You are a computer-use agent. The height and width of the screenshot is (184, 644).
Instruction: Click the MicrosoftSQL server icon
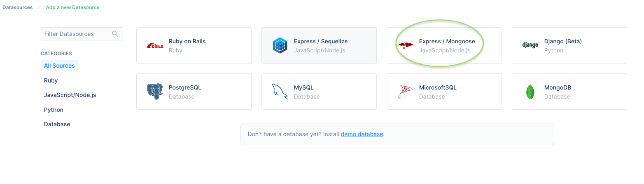coord(405,92)
